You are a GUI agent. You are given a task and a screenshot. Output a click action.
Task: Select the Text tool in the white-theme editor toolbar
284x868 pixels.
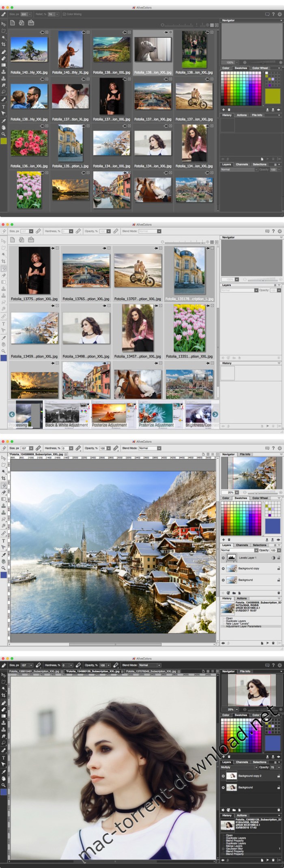(4, 541)
